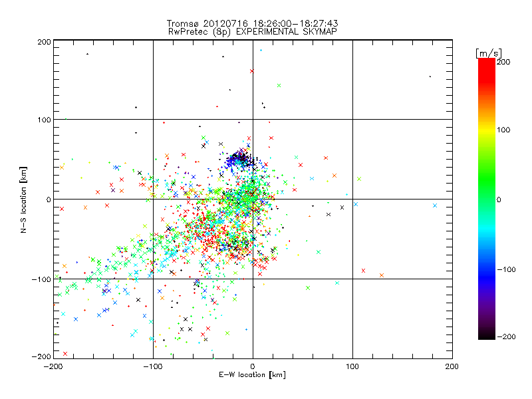Click the x-axis tick label '0'

pyautogui.click(x=253, y=366)
